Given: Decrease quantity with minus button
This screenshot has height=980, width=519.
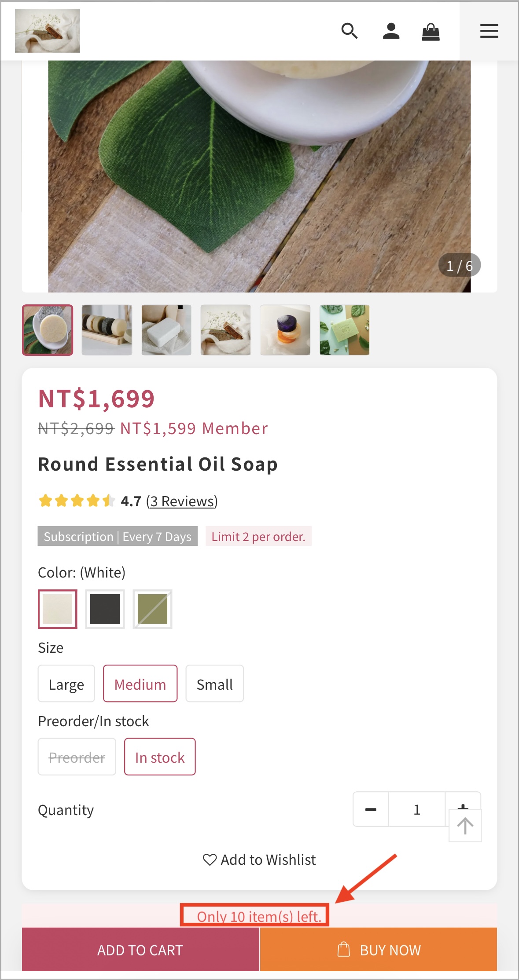Looking at the screenshot, I should pyautogui.click(x=371, y=809).
